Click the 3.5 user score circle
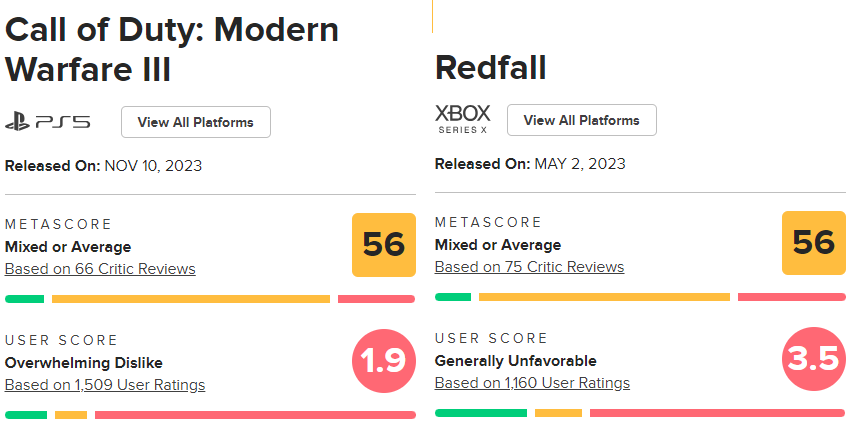This screenshot has height=438, width=857. point(813,359)
